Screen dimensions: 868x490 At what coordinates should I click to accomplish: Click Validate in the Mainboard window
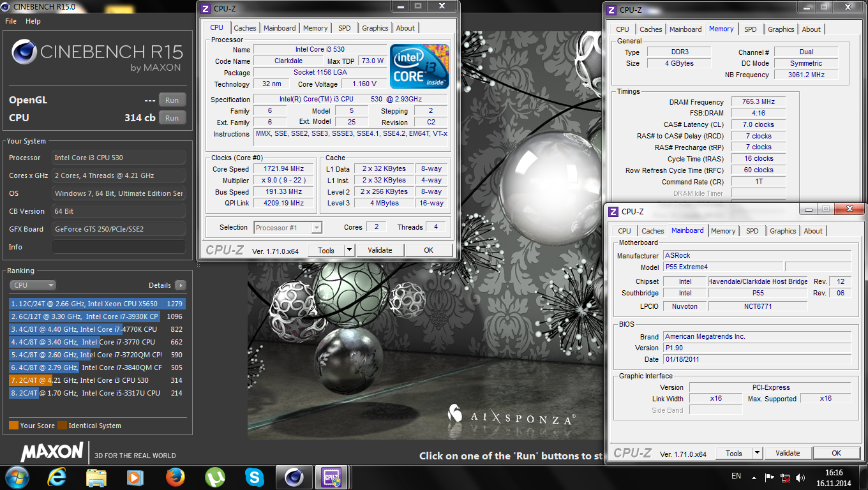pos(788,453)
